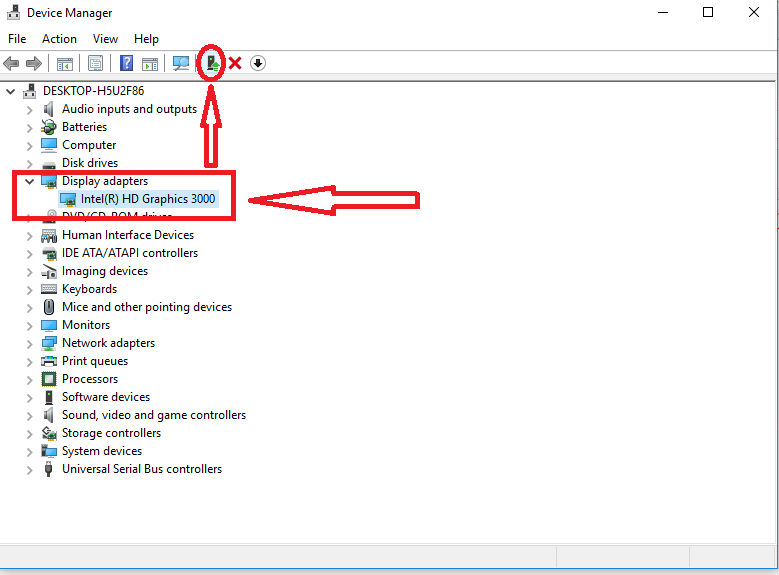Click the Device Manager title bar icon

click(13, 12)
